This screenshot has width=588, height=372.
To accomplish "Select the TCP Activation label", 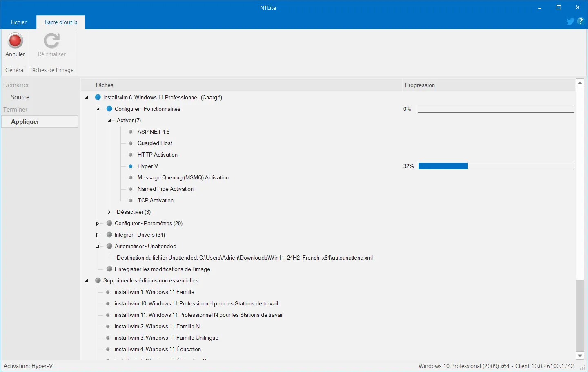I will (156, 200).
